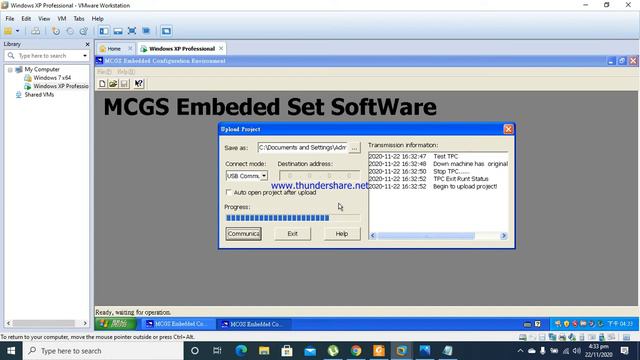The height and width of the screenshot is (360, 640).
Task: Take a snapshot of the VM
Action: point(56,31)
